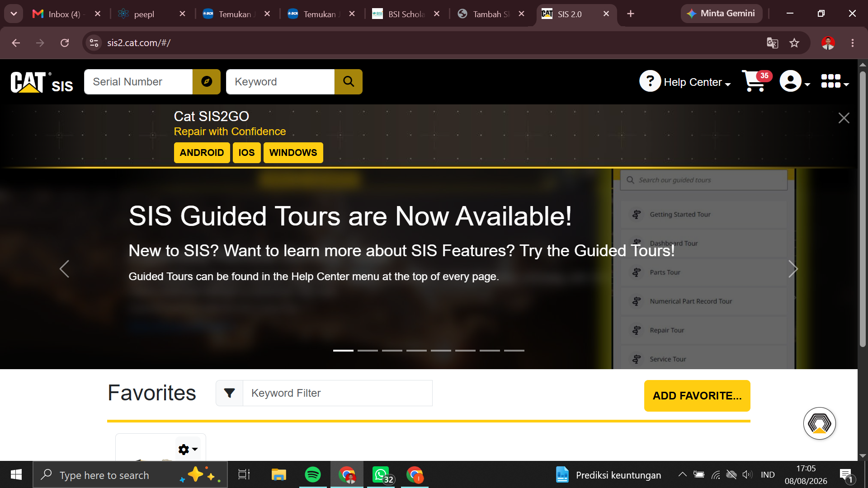Screen dimensions: 868x488
Task: Click the ADD FAVORITE button
Action: (697, 396)
